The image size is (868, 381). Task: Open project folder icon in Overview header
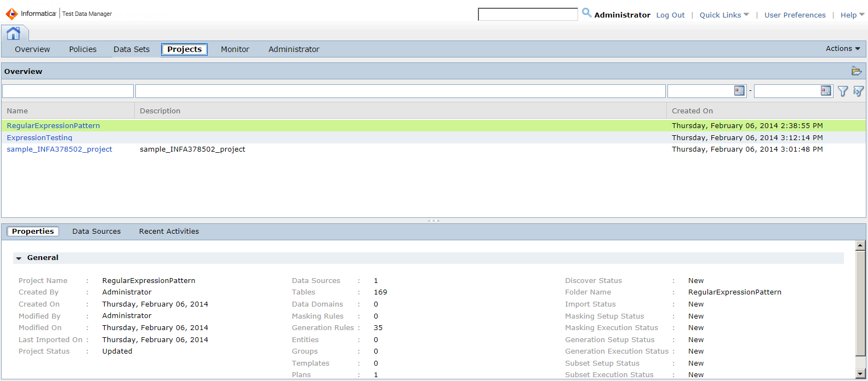click(856, 71)
